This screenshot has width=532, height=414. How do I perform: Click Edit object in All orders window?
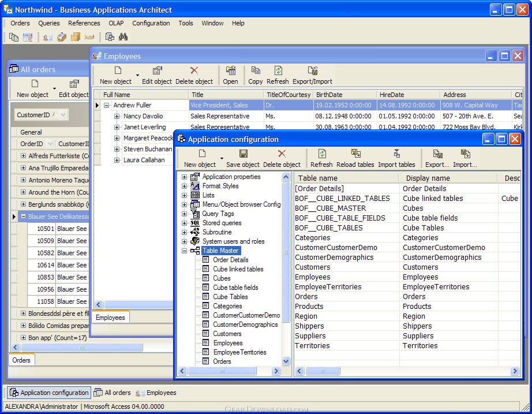click(x=74, y=89)
